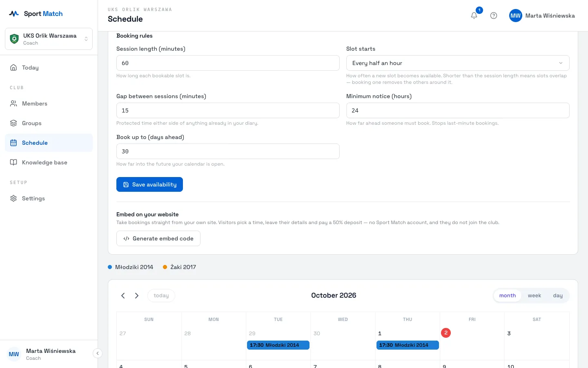Collapse the sidebar with the chevron button
This screenshot has width=588, height=368.
pos(98,353)
